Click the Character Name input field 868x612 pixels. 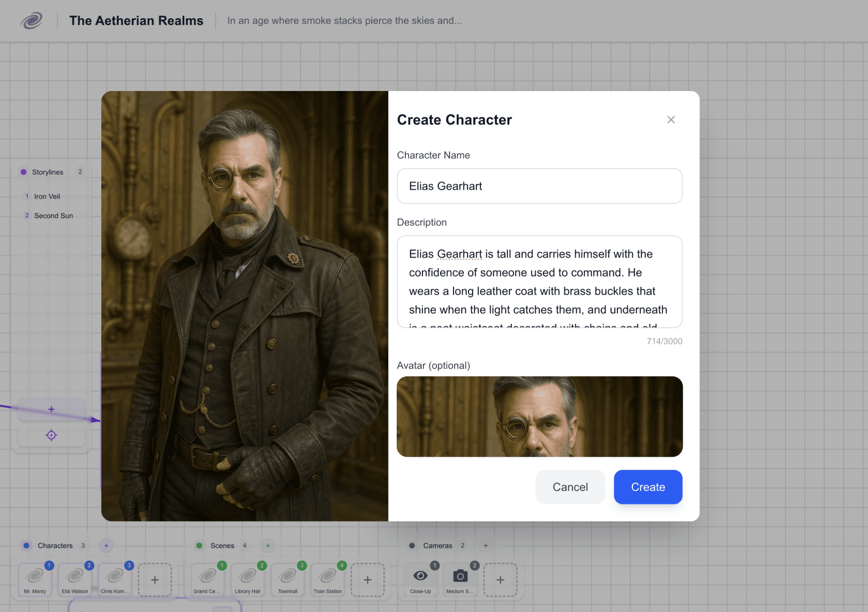(x=539, y=186)
